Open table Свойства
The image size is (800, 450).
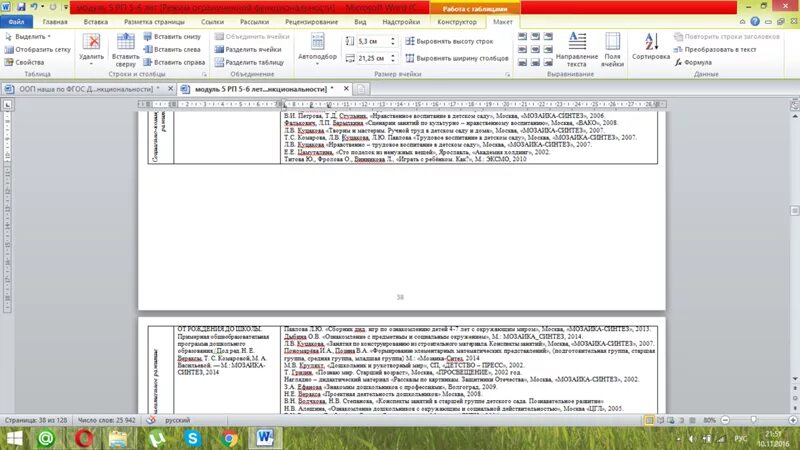point(24,62)
